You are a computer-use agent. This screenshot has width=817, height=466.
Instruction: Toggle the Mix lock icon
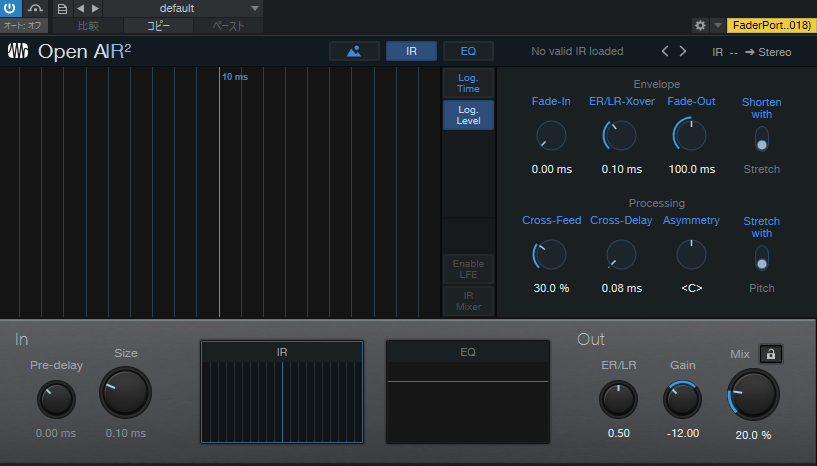tap(771, 354)
